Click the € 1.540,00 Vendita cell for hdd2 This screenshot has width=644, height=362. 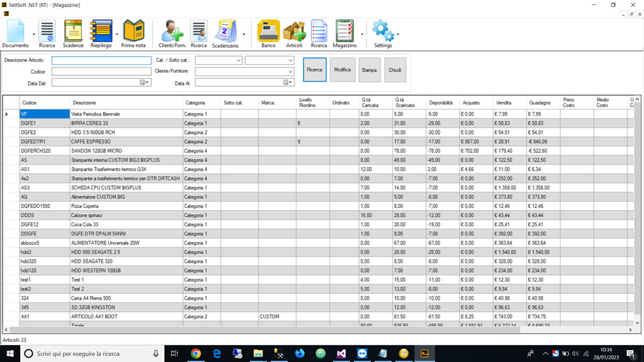509,252
